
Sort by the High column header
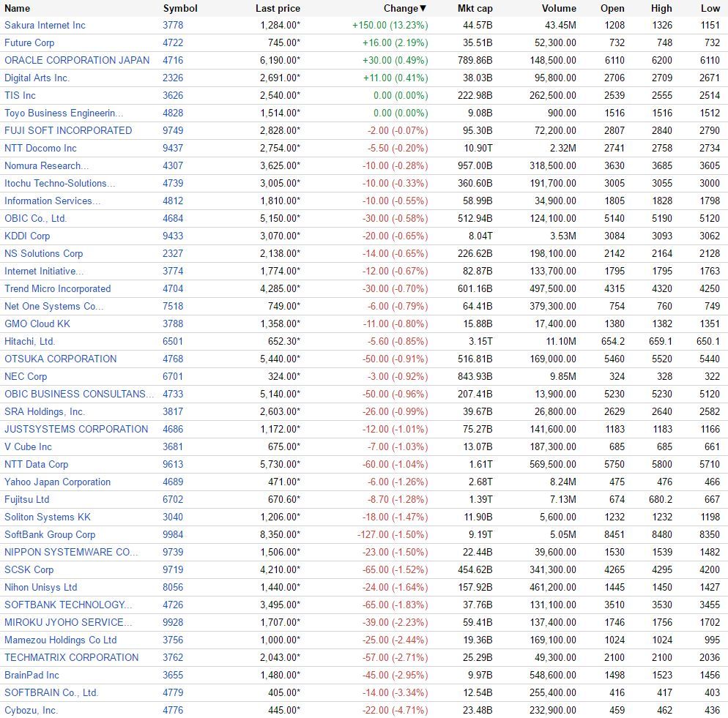click(661, 8)
